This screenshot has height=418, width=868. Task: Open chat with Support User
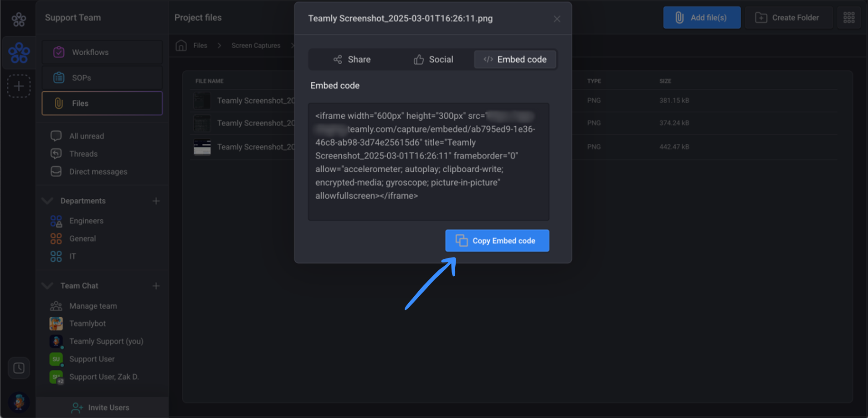pos(92,359)
